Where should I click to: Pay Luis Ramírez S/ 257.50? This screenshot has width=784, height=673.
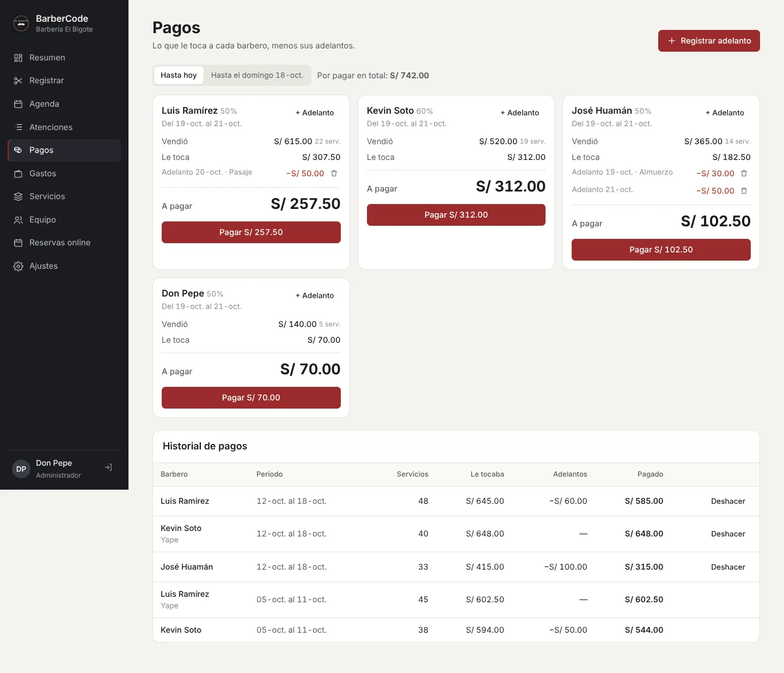pyautogui.click(x=251, y=232)
